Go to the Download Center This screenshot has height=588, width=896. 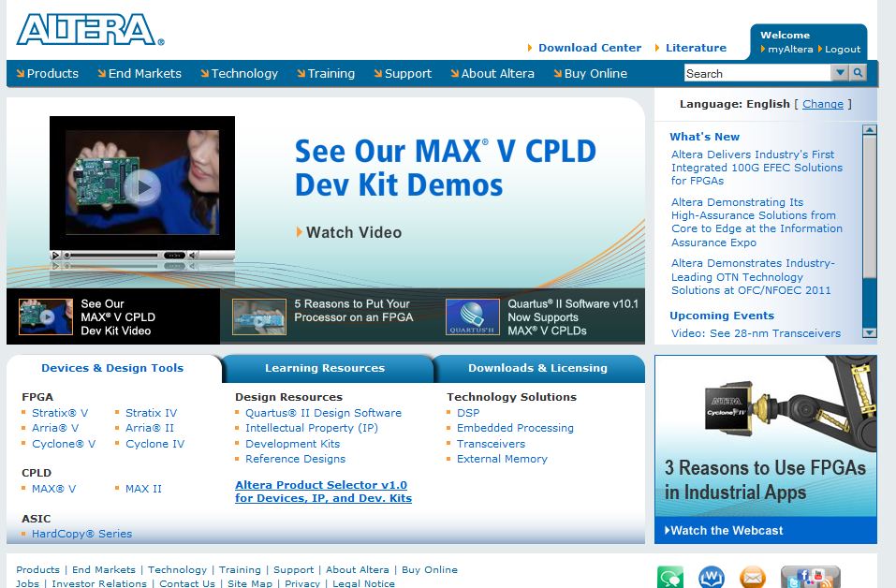point(590,48)
